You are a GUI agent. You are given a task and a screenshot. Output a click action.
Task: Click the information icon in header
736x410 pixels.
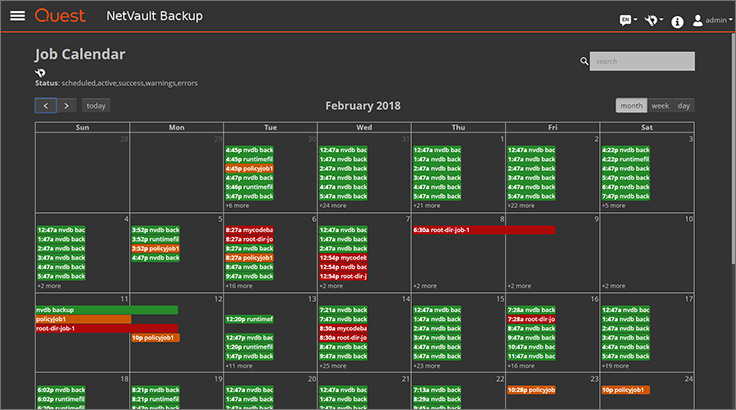[677, 22]
